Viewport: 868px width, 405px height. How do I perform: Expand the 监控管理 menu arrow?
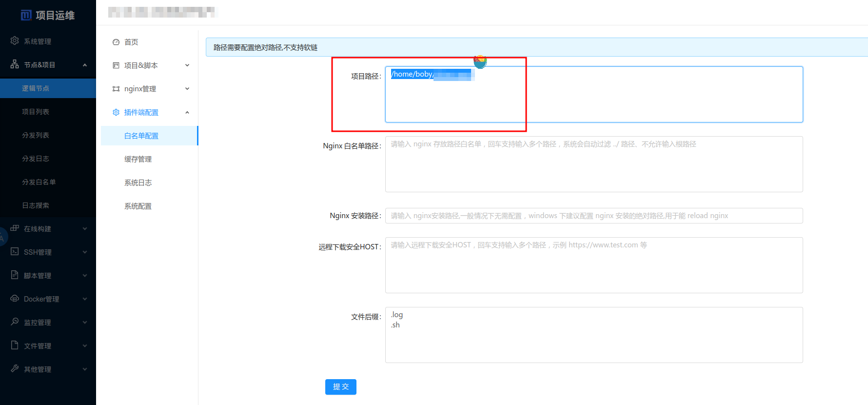pos(85,322)
